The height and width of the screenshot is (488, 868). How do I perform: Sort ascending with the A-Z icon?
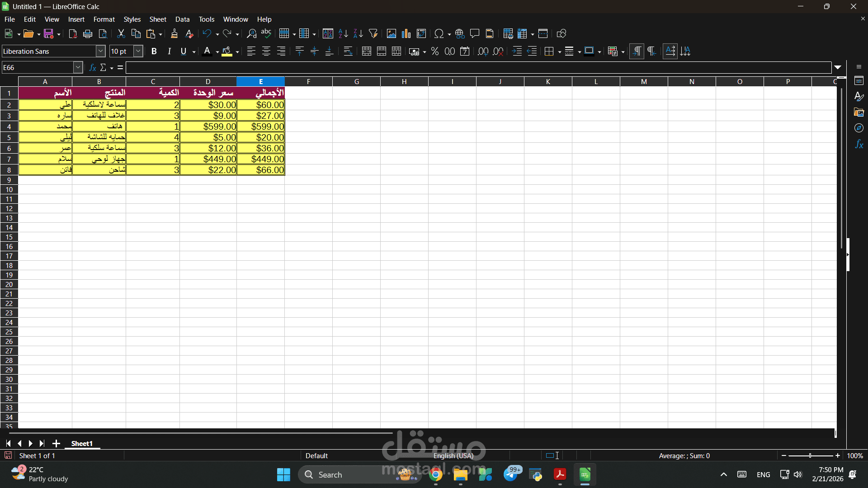[343, 33]
